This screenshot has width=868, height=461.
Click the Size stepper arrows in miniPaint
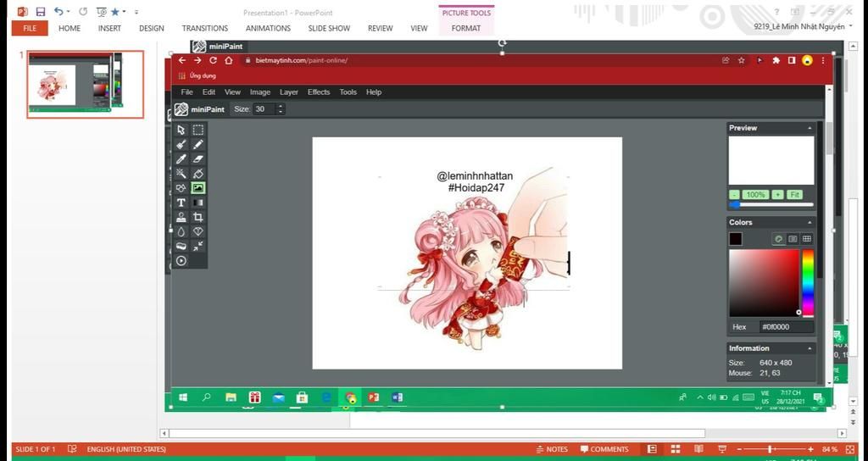click(x=280, y=109)
